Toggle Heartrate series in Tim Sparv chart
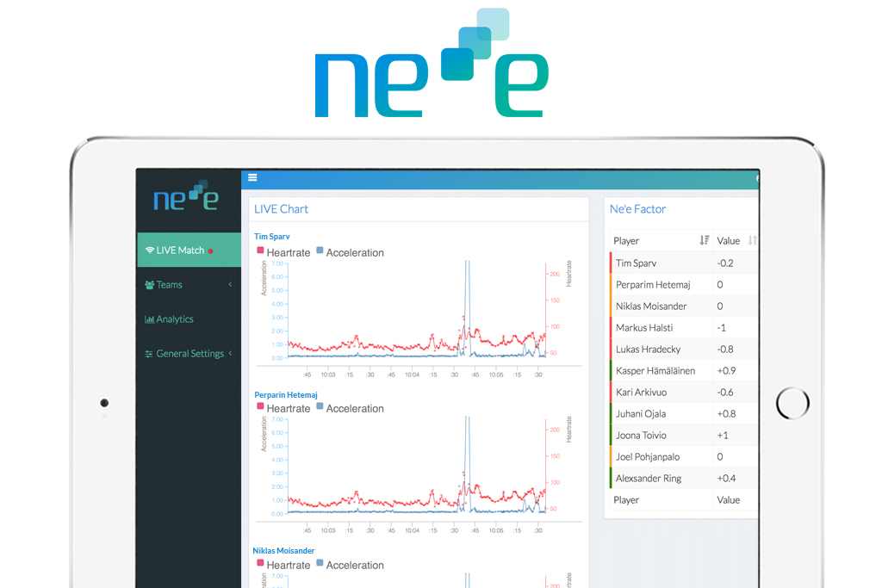The image size is (882, 588). tap(283, 252)
